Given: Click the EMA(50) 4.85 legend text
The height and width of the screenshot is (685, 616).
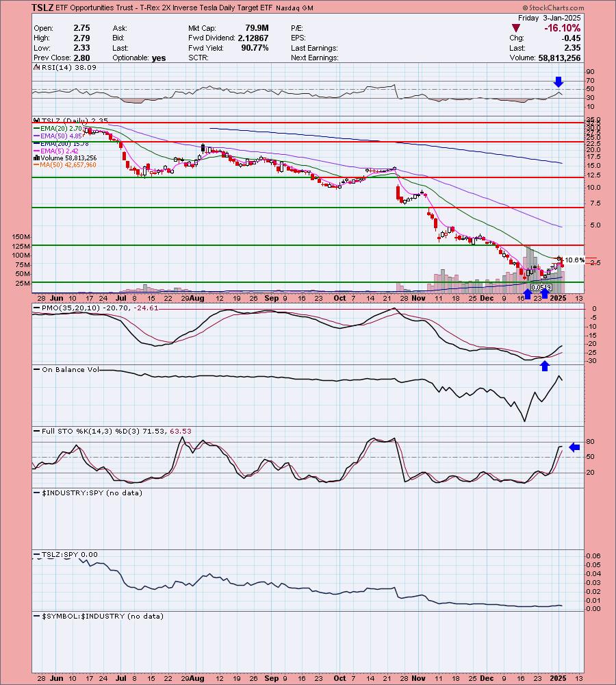Looking at the screenshot, I should point(61,136).
